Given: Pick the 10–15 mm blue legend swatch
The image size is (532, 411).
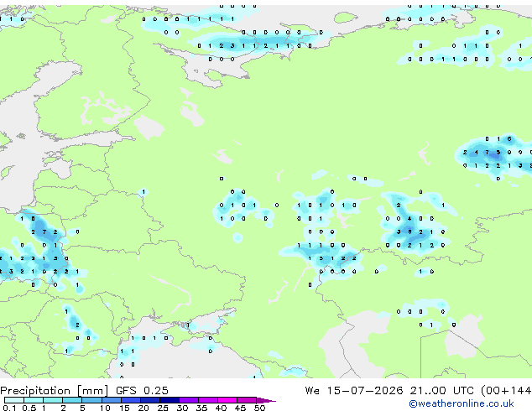Looking at the screenshot, I should (111, 400).
